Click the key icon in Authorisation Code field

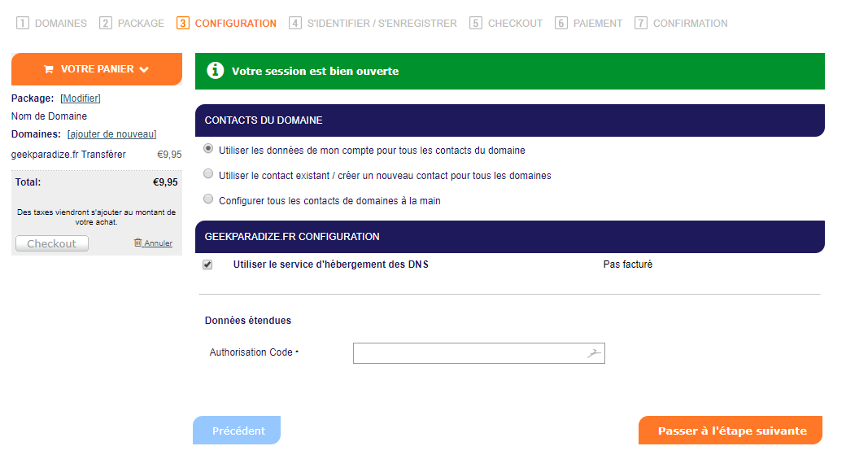[594, 353]
